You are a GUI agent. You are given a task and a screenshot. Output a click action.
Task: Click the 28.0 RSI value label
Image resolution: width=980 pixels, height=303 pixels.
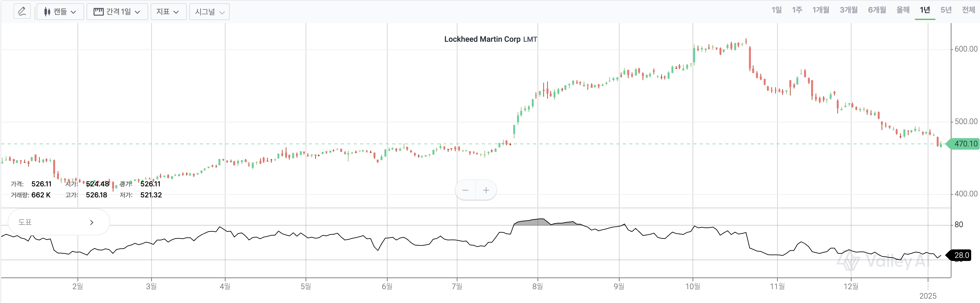click(x=961, y=255)
